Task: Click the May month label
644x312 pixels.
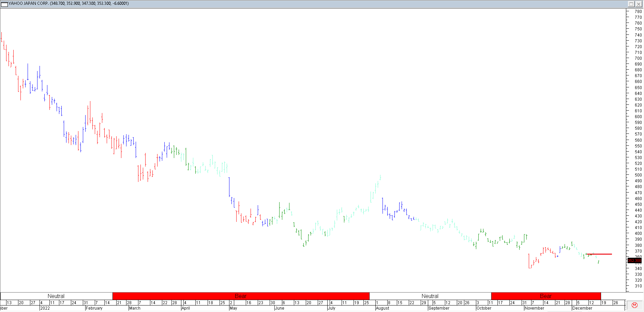Action: (x=234, y=308)
